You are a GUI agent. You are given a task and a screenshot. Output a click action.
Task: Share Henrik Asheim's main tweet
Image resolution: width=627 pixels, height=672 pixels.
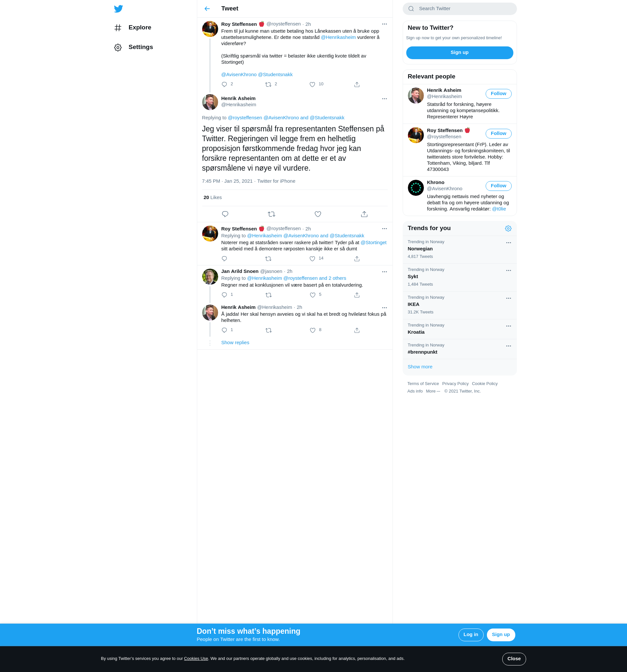click(364, 214)
